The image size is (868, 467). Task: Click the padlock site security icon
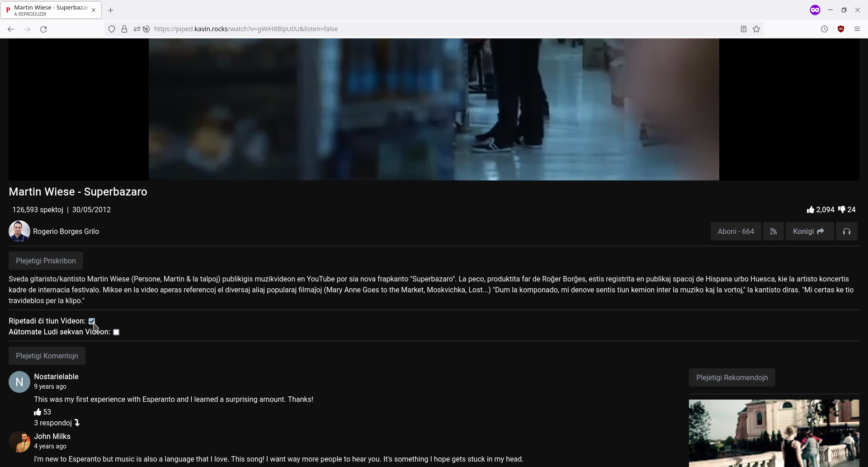(124, 29)
